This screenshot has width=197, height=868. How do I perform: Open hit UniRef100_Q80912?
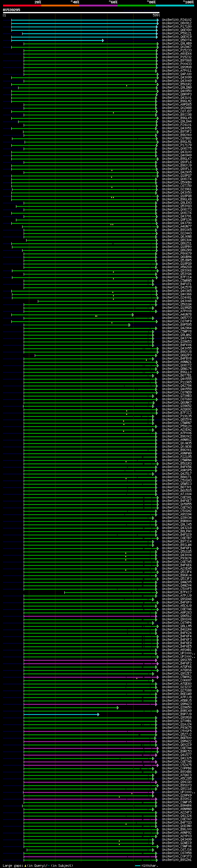pyautogui.click(x=177, y=23)
